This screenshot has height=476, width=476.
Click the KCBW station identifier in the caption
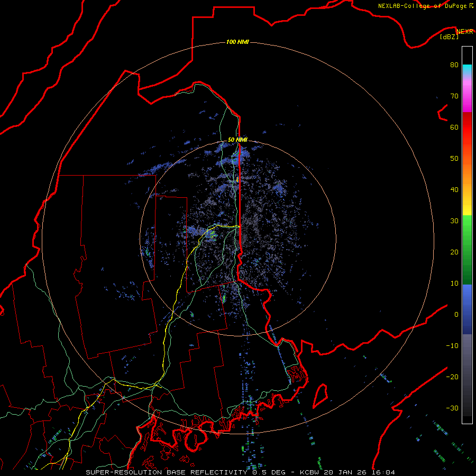pos(309,472)
